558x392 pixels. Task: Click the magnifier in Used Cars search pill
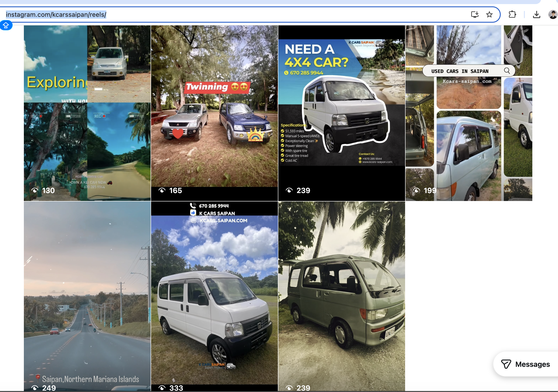point(507,71)
